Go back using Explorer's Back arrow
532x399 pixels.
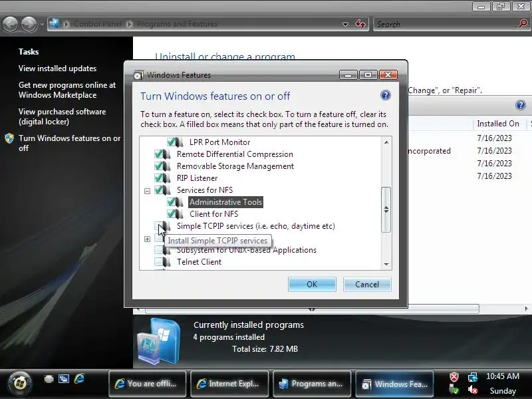pos(10,24)
